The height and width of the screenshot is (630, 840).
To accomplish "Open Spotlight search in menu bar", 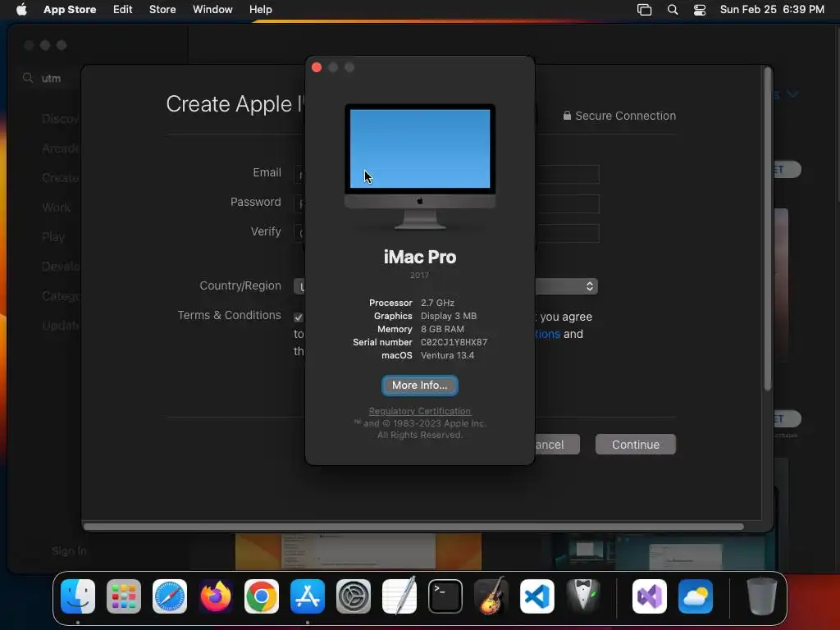I will [673, 10].
